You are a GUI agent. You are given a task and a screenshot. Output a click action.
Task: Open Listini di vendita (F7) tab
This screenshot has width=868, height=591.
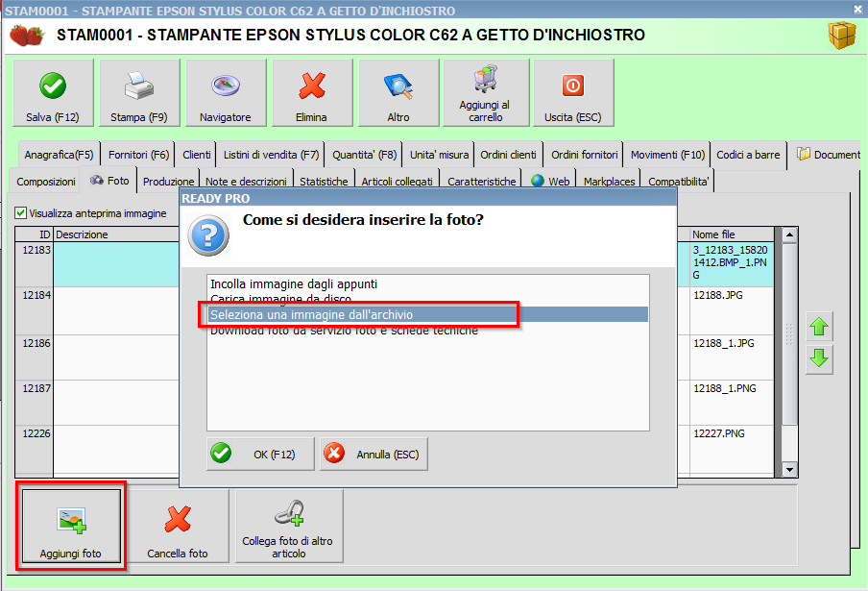pyautogui.click(x=271, y=155)
